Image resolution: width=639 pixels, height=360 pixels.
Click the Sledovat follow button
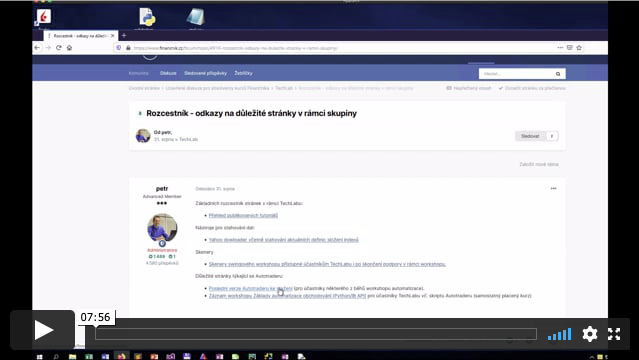(530, 136)
